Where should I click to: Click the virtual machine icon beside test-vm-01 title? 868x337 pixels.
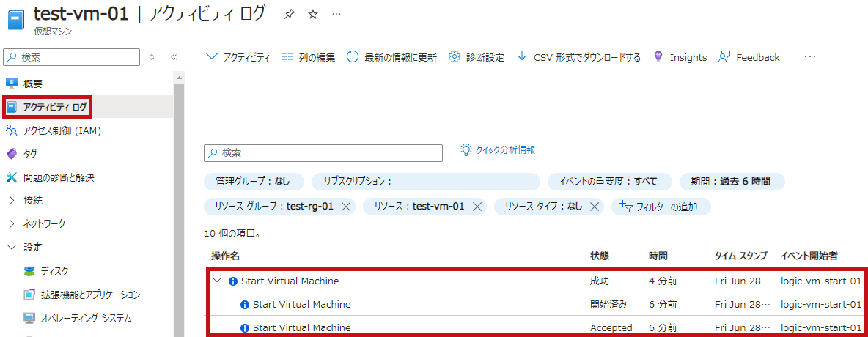click(x=16, y=21)
